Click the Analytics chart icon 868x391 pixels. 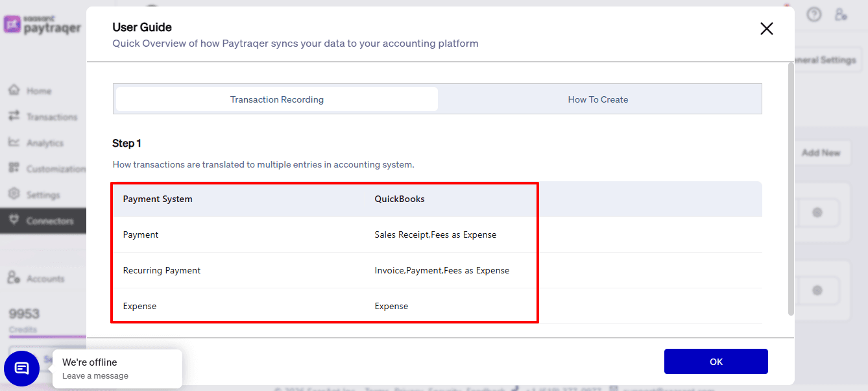point(14,142)
